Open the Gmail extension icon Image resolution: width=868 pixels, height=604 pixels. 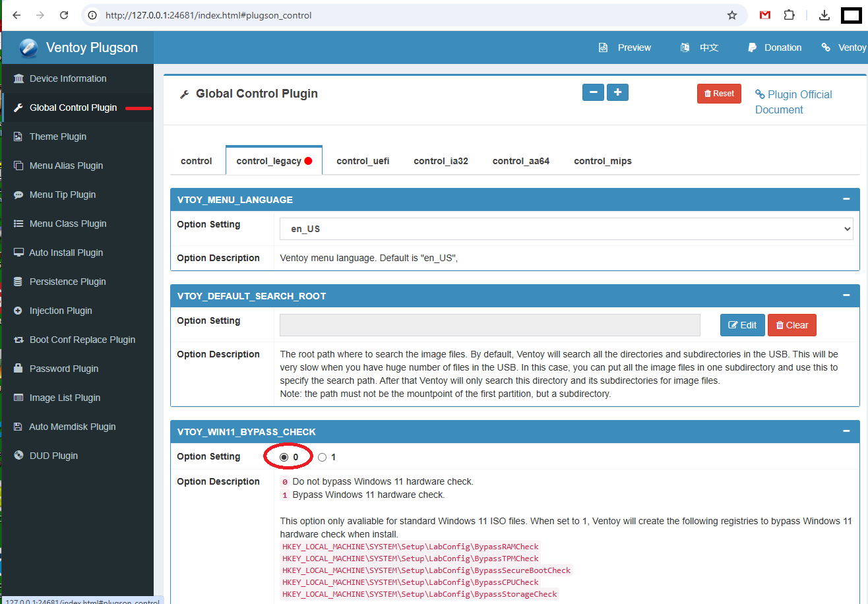coord(765,15)
